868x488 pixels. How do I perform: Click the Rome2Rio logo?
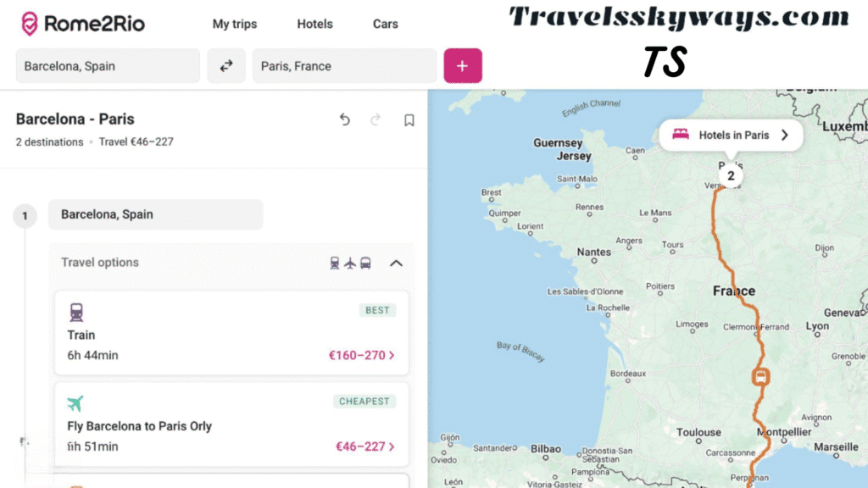(82, 24)
